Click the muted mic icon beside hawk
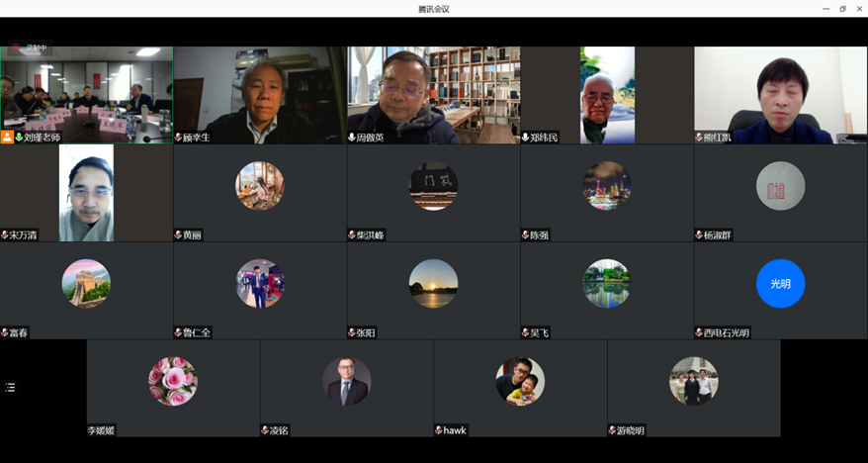 click(x=439, y=430)
